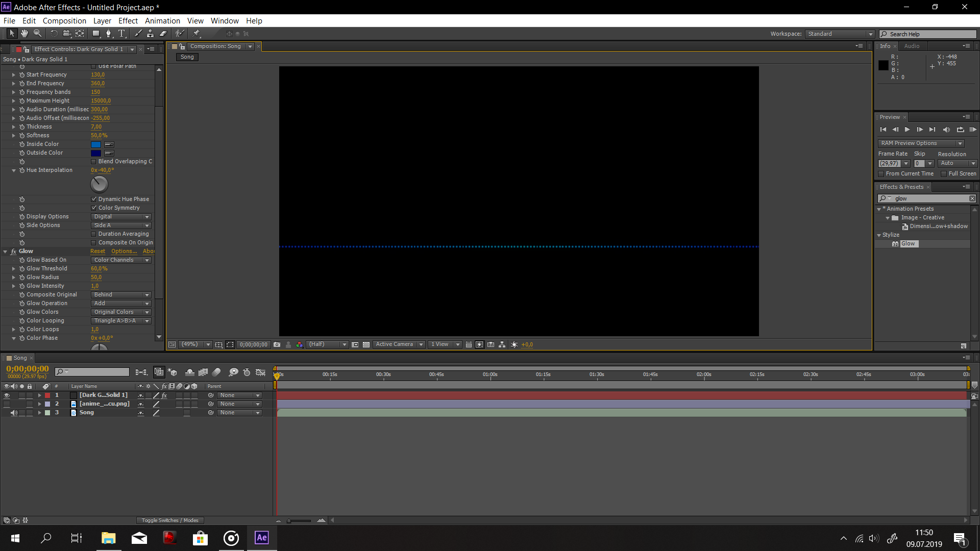Reset the Glow effect
Screen dimensions: 980x551
97,252
